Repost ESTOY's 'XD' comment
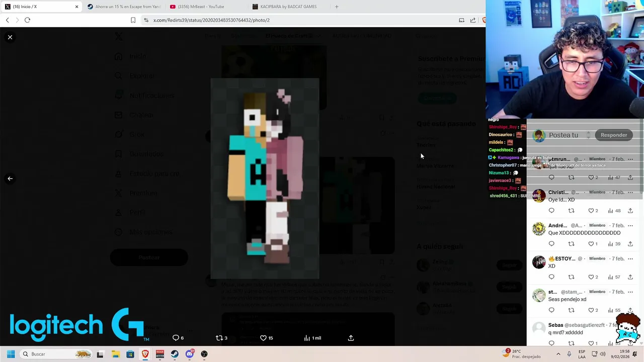Screen dimensions: 644x362 pos(571,277)
